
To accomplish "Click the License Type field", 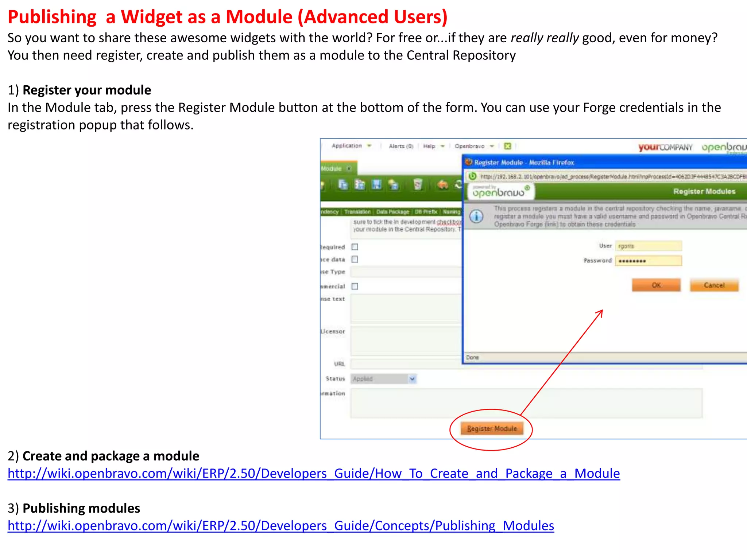I will click(x=406, y=272).
